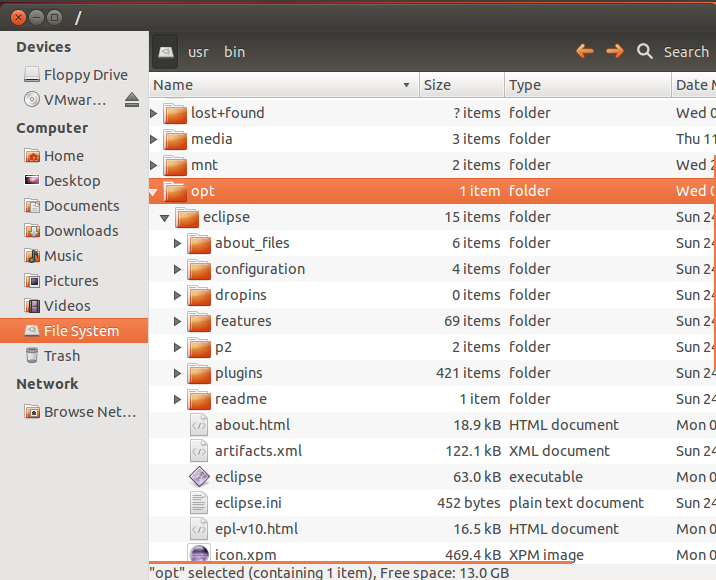Click the Downloads folder icon in sidebar

coord(32,231)
